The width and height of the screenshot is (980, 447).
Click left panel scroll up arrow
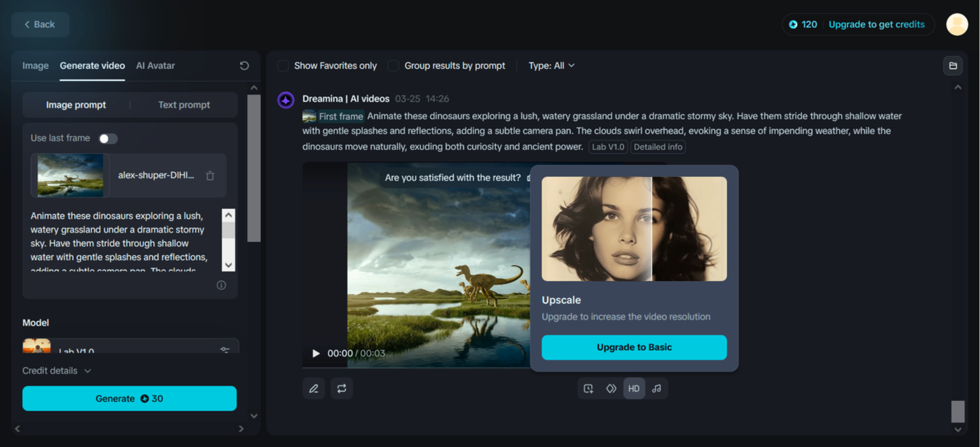[x=254, y=88]
